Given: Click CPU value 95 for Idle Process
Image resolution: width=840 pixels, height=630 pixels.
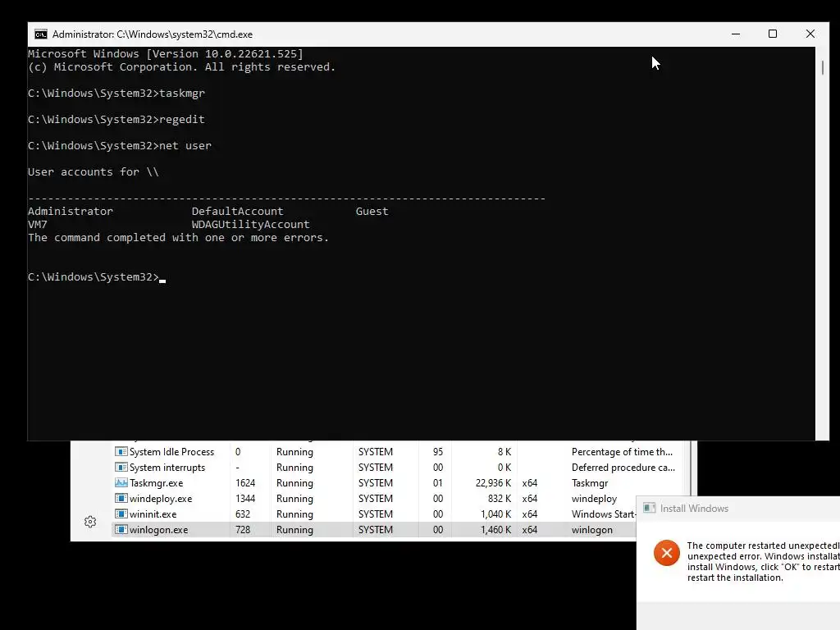Looking at the screenshot, I should 438,452.
